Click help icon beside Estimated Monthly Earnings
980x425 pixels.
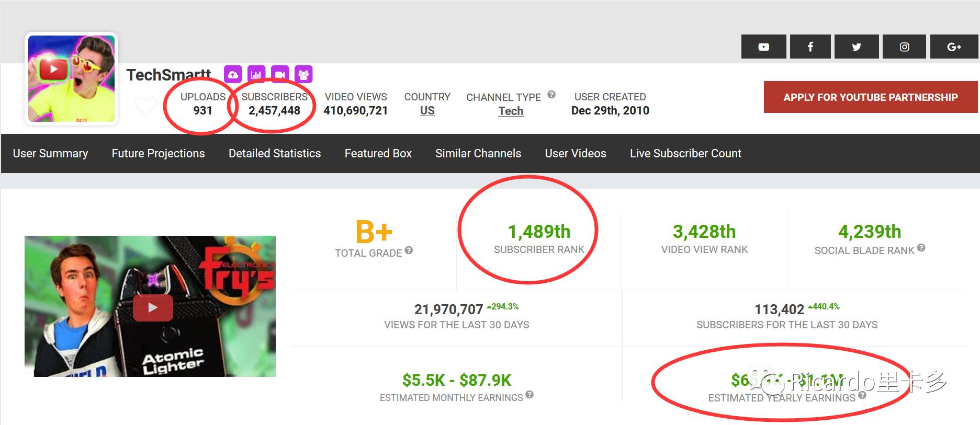pos(530,395)
